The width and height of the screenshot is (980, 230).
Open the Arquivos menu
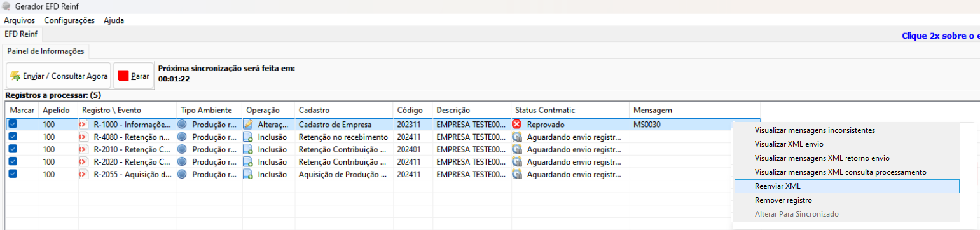point(19,20)
